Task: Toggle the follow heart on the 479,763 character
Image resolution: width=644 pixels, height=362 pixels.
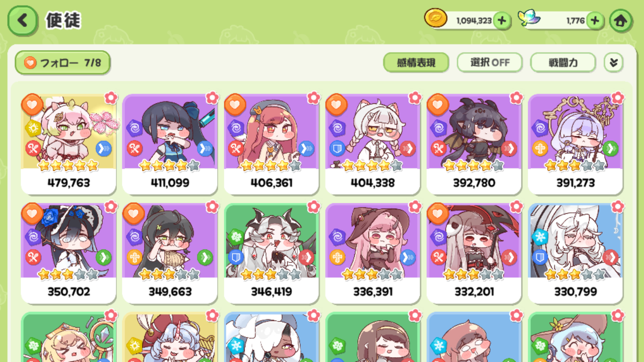Action: coord(32,105)
